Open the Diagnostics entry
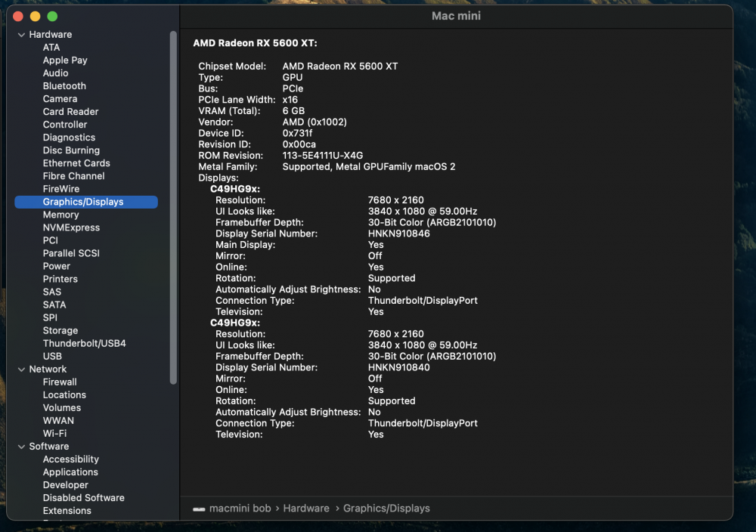The image size is (756, 532). pyautogui.click(x=69, y=138)
